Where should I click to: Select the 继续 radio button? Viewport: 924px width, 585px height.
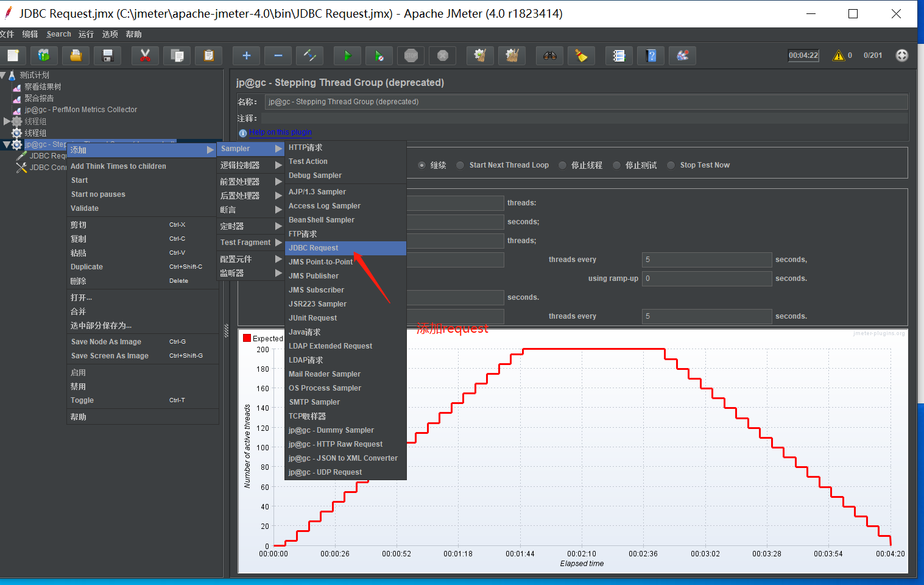coord(422,165)
